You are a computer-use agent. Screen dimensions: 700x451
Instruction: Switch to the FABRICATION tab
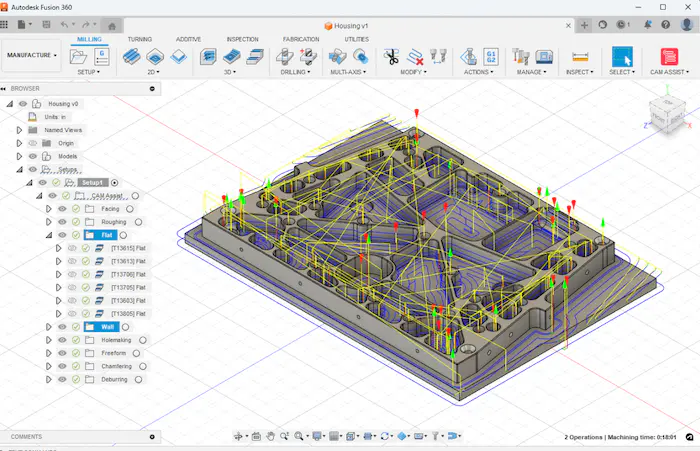(x=301, y=39)
